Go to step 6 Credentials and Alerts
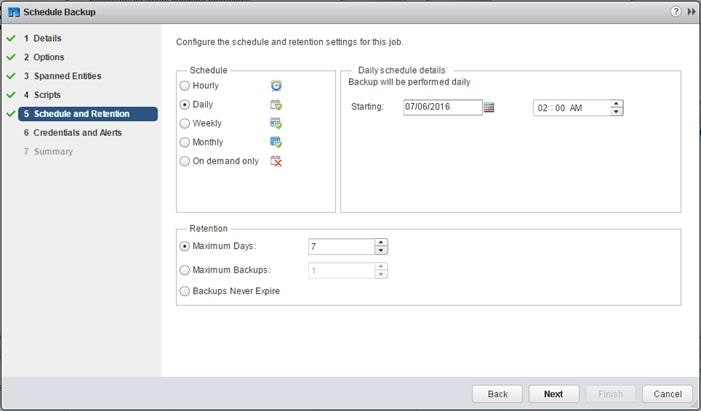Viewport: 701px width, 411px height. [73, 133]
